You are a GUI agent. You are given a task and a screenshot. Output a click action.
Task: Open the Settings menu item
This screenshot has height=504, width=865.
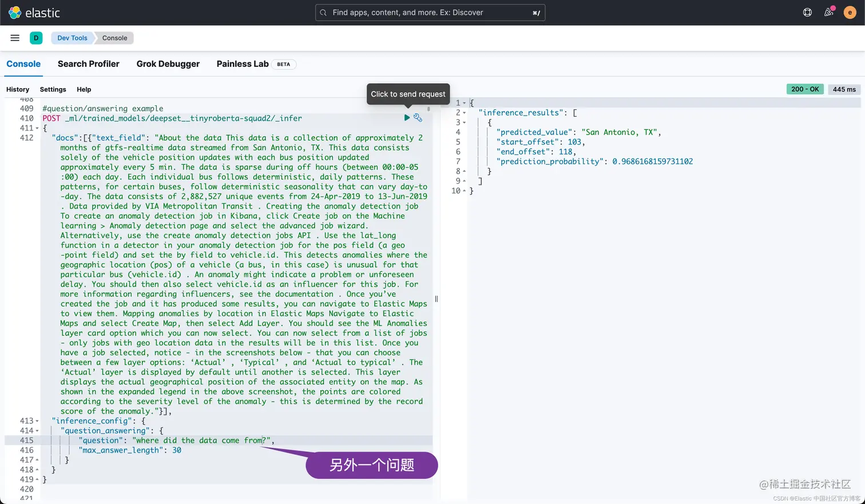[x=53, y=89]
